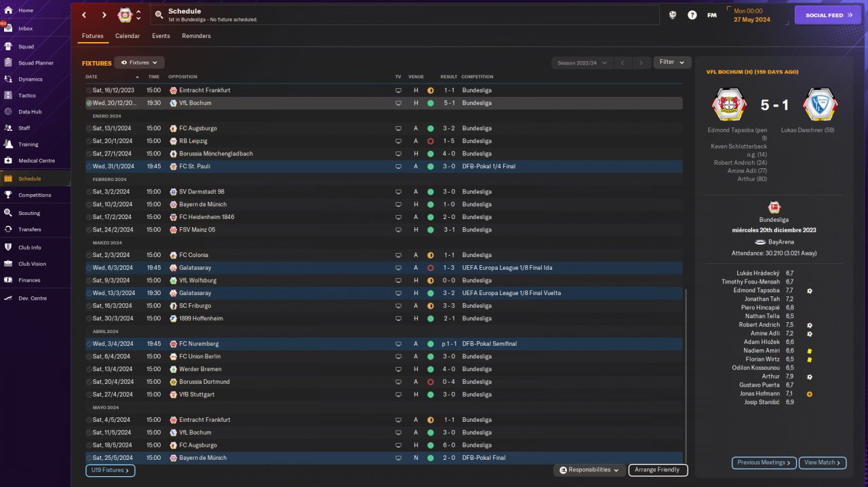Viewport: 868px width, 487px height.
Task: Click the Bayer Leverkusen crest in match panel
Action: 729,104
